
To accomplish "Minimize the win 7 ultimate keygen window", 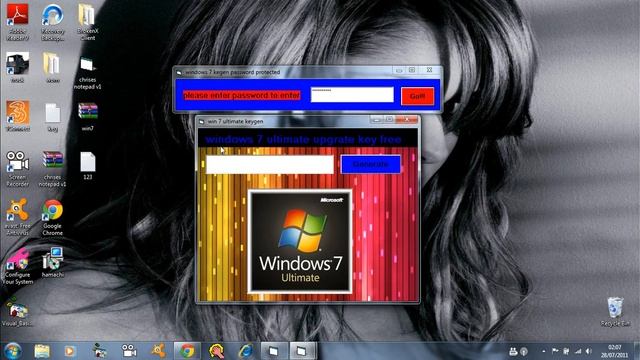I will pos(376,120).
